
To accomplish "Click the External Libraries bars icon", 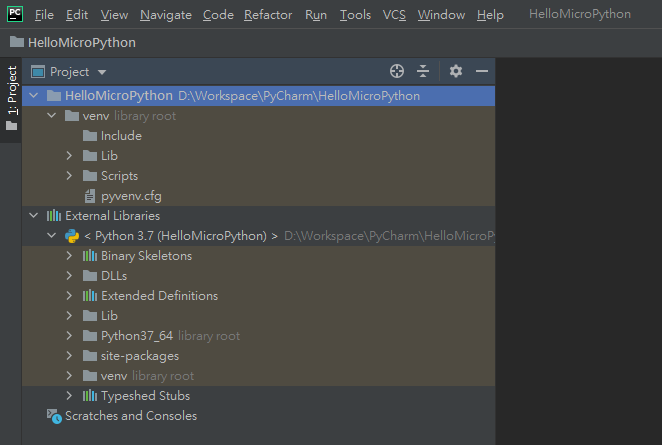I will (x=54, y=216).
